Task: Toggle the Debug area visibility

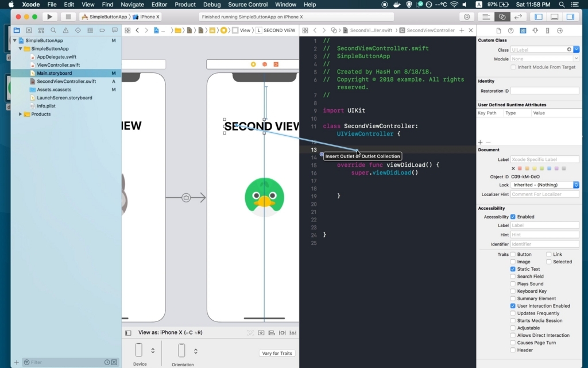Action: [x=554, y=17]
